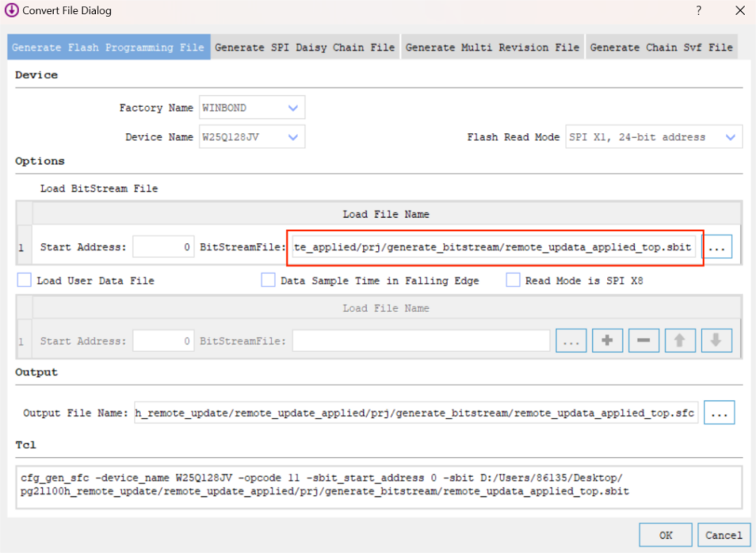The height and width of the screenshot is (553, 756).
Task: Click the plus icon to add row
Action: coord(608,340)
